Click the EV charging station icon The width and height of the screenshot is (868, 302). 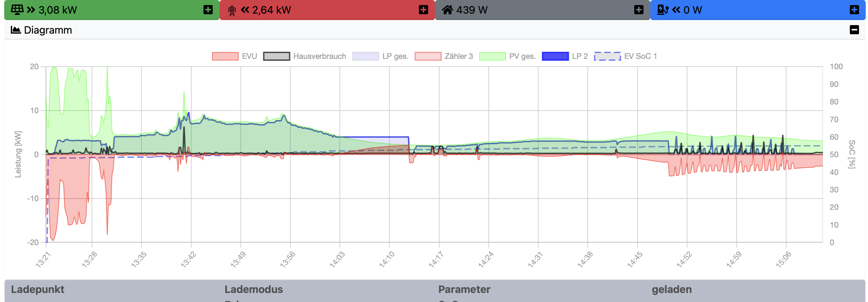point(662,10)
